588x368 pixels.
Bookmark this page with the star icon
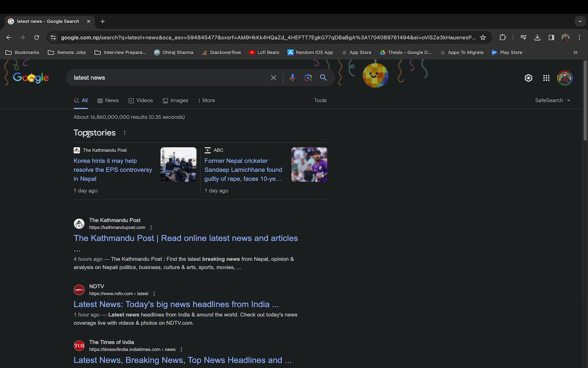pyautogui.click(x=483, y=37)
